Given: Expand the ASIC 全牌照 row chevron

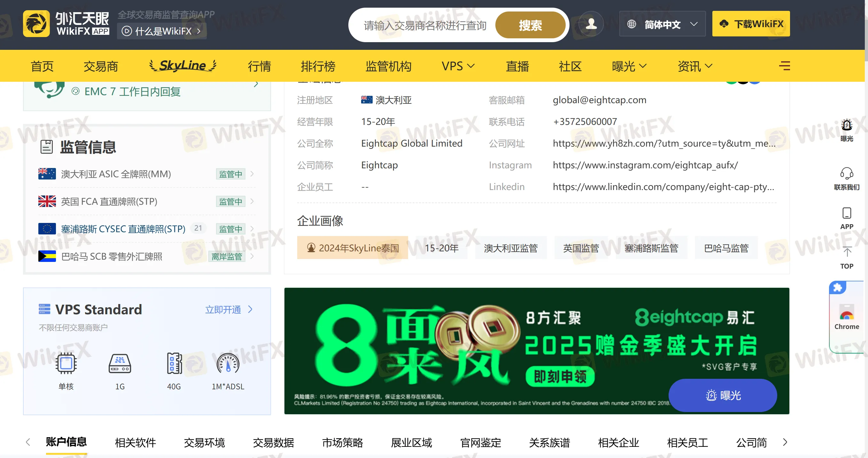Looking at the screenshot, I should coord(252,174).
